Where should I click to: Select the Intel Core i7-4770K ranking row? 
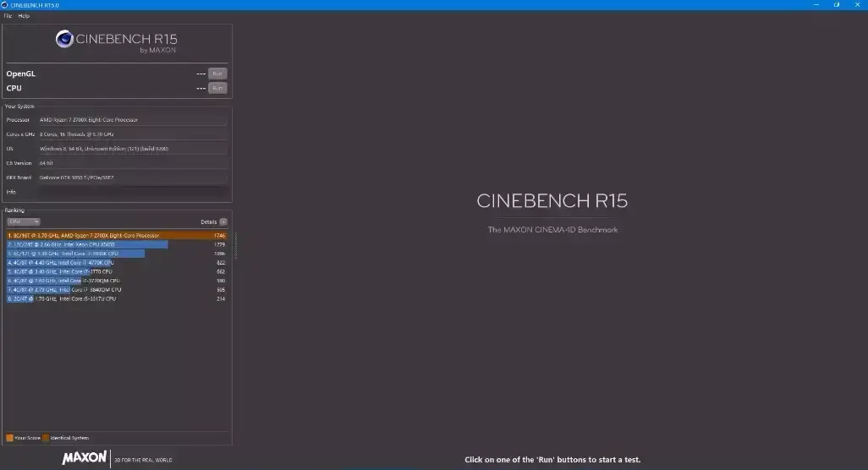click(x=116, y=263)
